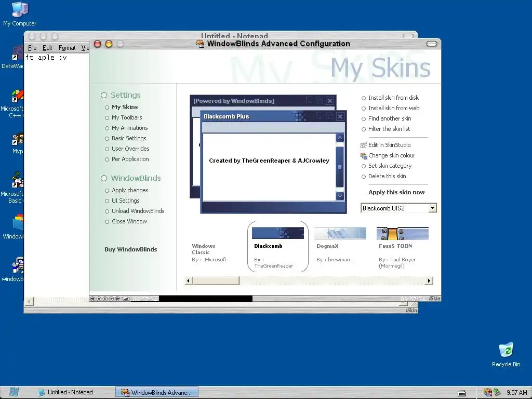Click Apply changes in the sidebar

[x=129, y=190]
